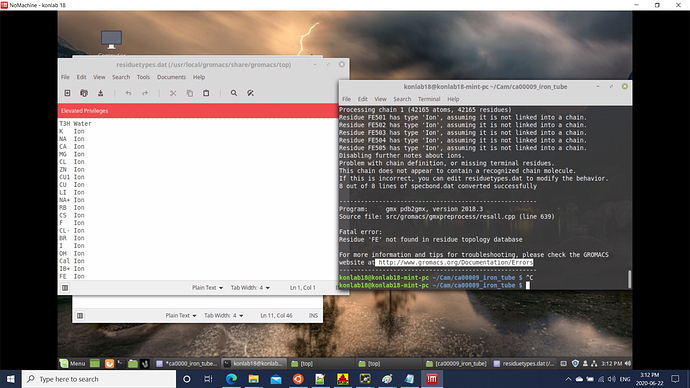The width and height of the screenshot is (690, 388).
Task: Click the open file toolbar icon
Action: [x=84, y=93]
